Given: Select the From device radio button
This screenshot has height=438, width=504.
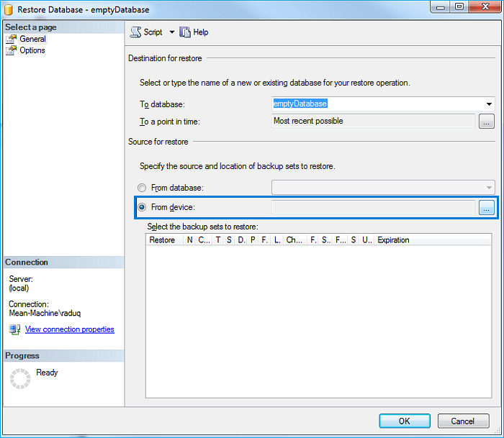Looking at the screenshot, I should coord(142,207).
